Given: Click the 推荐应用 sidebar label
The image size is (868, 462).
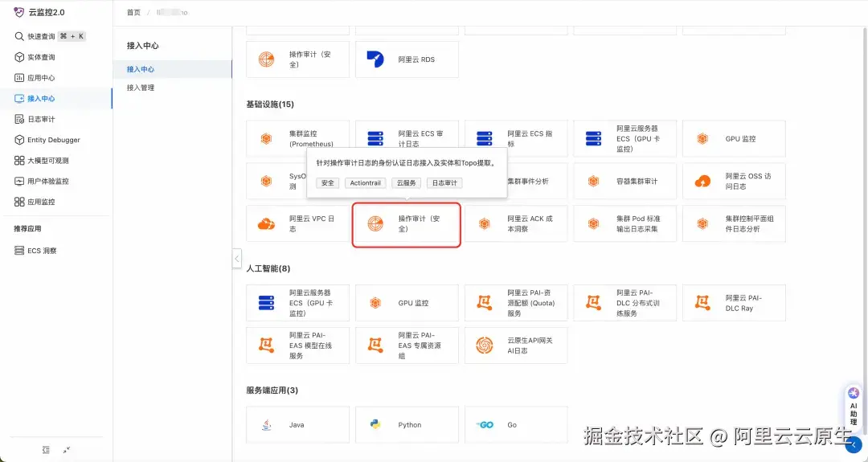Looking at the screenshot, I should 27,228.
